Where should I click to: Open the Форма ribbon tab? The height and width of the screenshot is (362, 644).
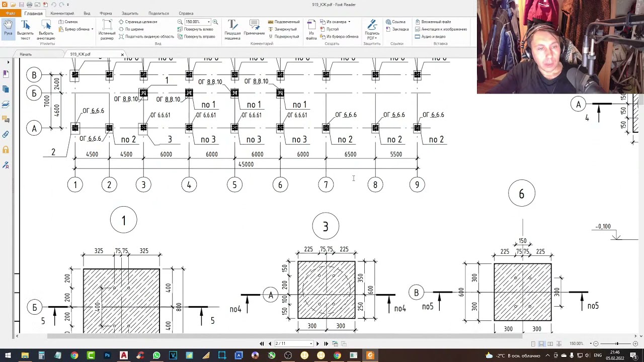point(106,14)
